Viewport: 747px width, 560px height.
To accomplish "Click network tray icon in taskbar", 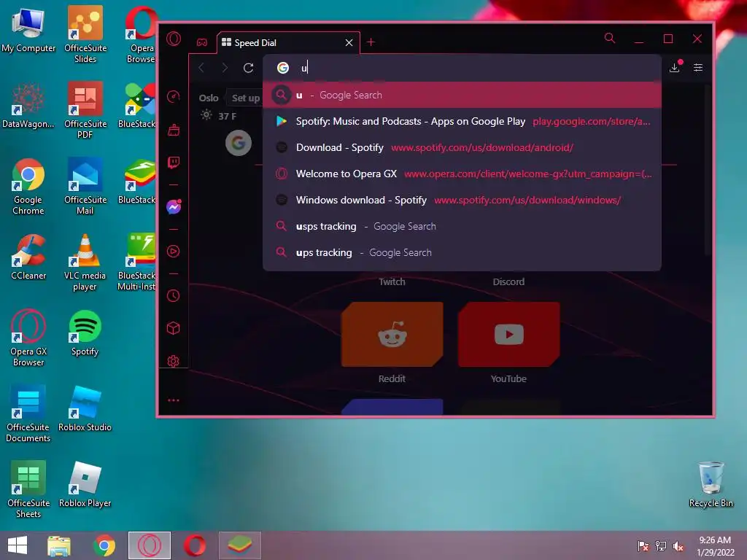I will click(x=661, y=546).
